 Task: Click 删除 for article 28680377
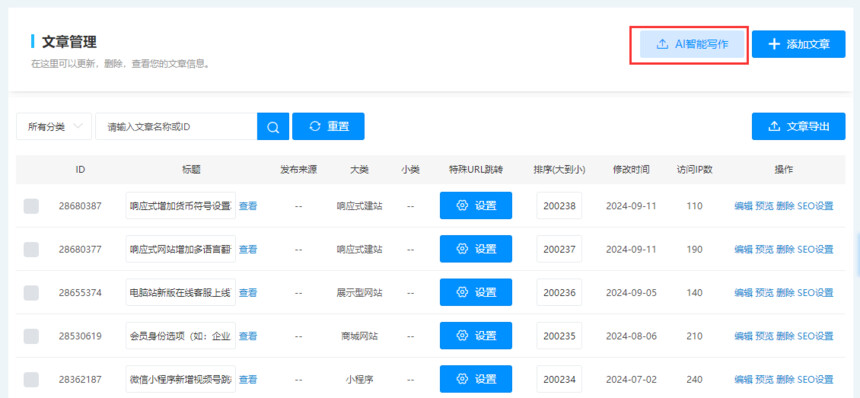pos(785,249)
